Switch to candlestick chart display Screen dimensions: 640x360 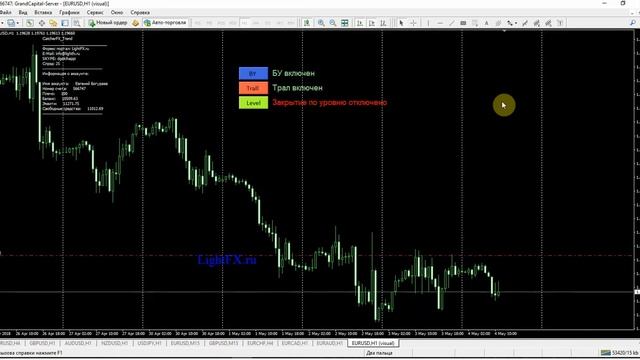point(372,23)
